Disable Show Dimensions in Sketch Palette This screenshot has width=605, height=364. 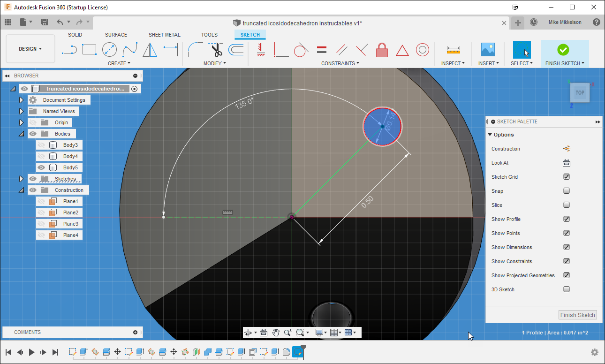tap(567, 247)
